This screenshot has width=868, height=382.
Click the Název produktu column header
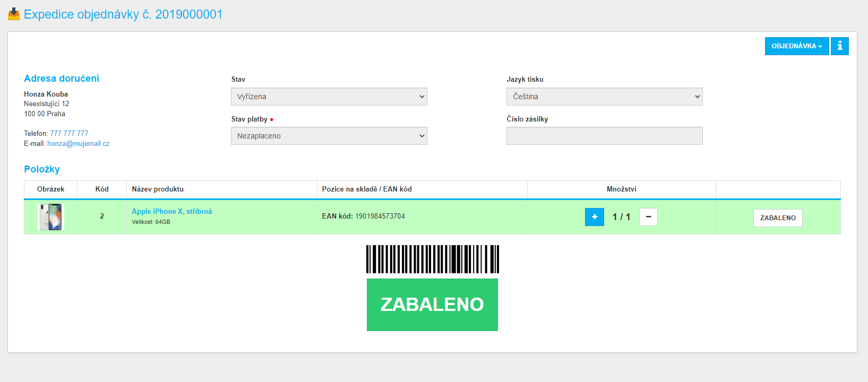pos(158,189)
